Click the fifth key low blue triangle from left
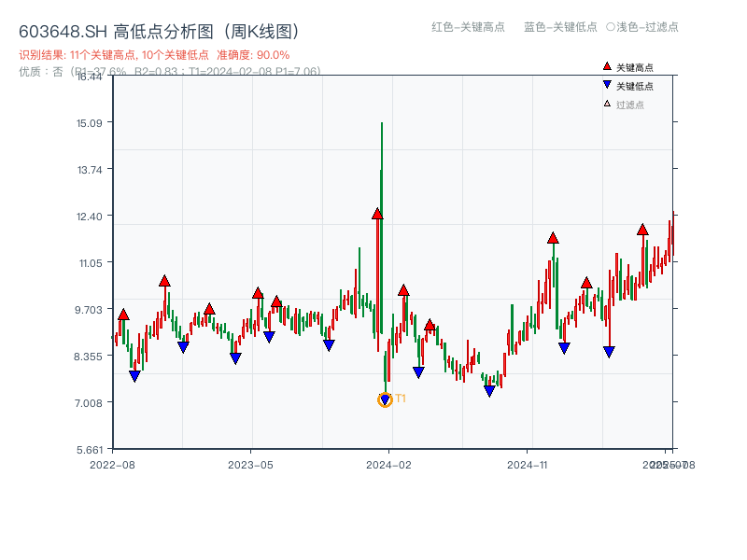Viewport: 747px width, 560px height. pos(329,345)
